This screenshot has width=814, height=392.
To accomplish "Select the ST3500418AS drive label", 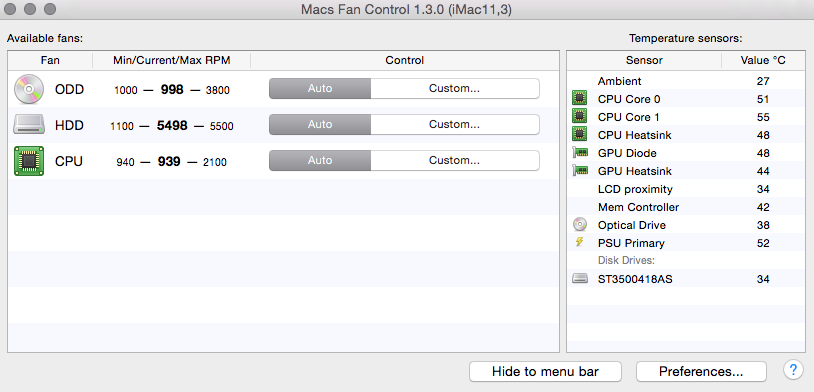I will (635, 279).
